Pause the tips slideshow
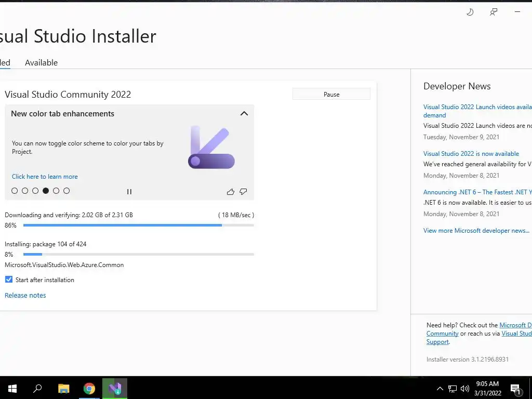532x399 pixels. tap(129, 192)
